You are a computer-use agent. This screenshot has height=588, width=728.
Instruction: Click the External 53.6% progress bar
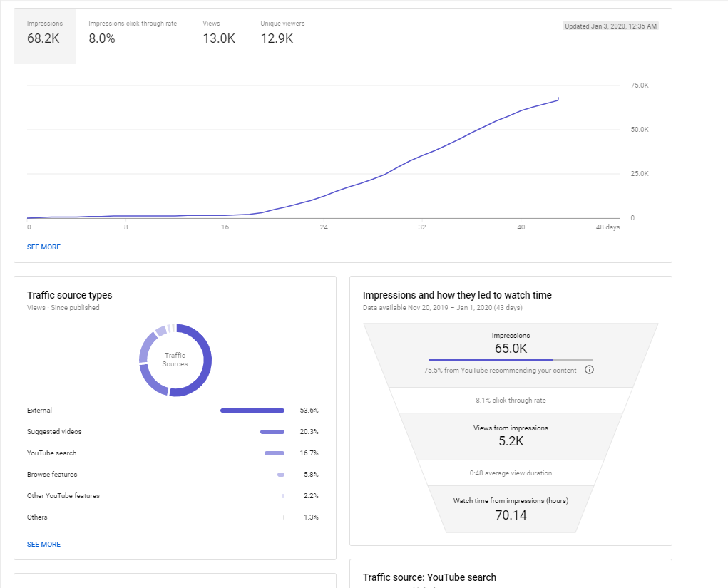point(252,411)
